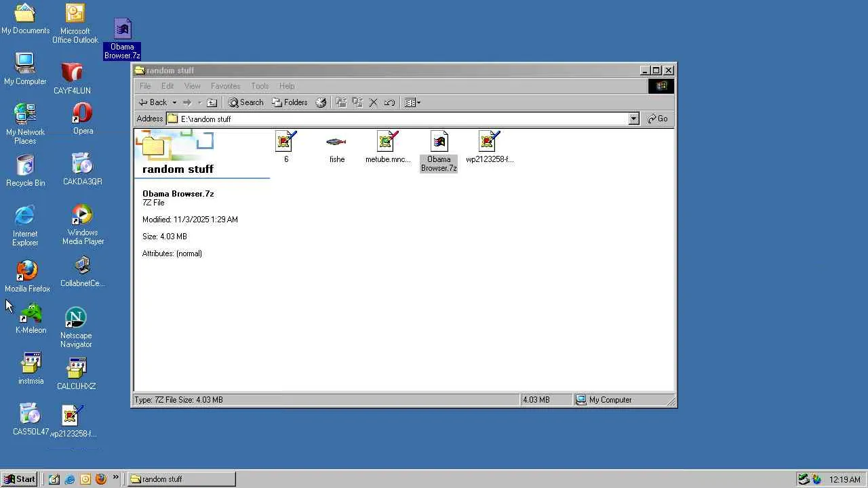Open the Help menu
The image size is (868, 488).
pos(287,86)
